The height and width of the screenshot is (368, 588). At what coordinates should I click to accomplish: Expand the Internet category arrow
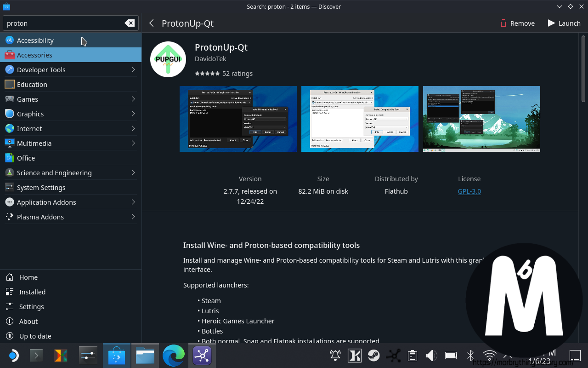point(133,128)
